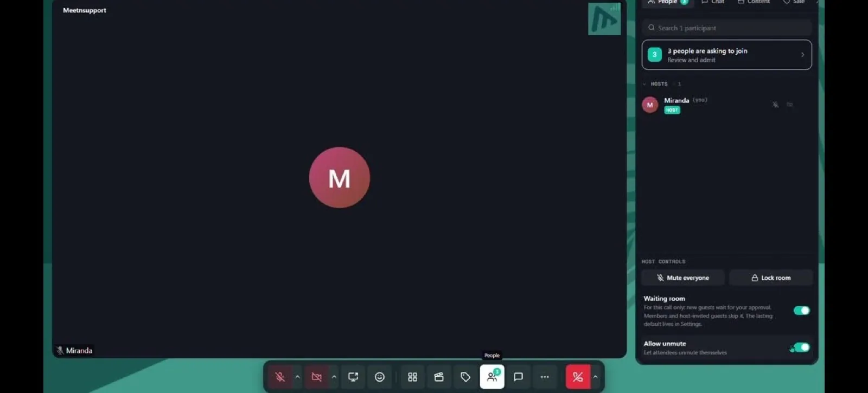Image resolution: width=868 pixels, height=393 pixels.
Task: Open the end-call options arrow
Action: pyautogui.click(x=595, y=377)
